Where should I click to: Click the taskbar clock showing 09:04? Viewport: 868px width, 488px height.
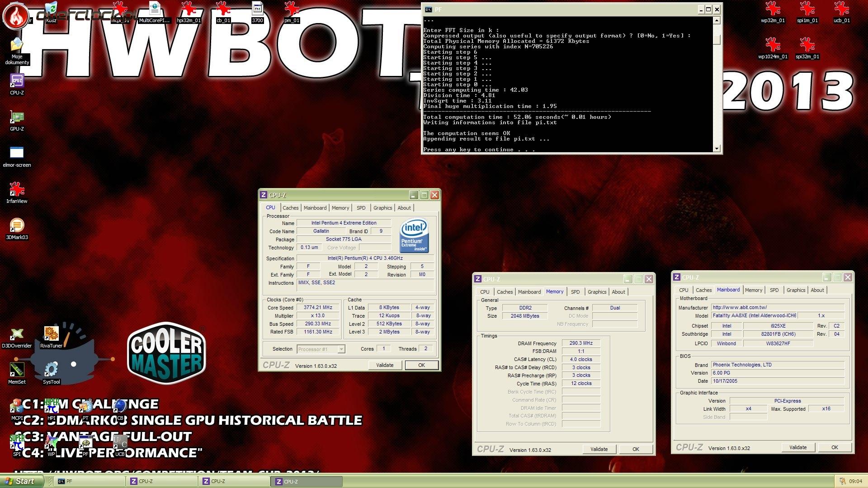pos(856,482)
